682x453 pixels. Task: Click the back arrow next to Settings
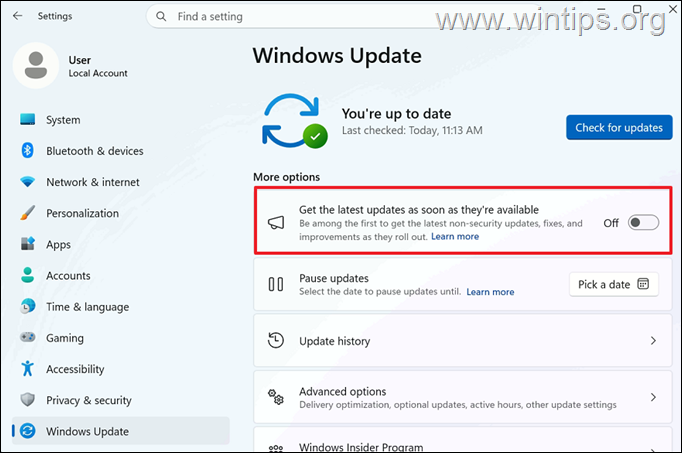[17, 16]
